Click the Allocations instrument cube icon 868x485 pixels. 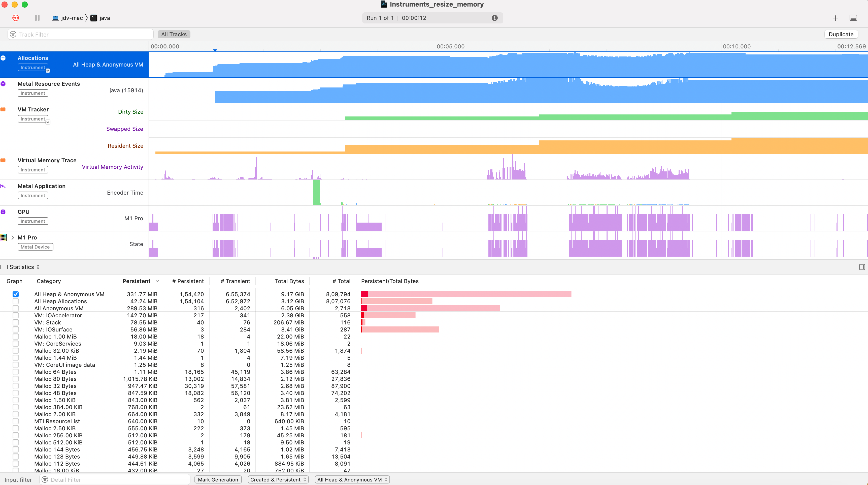click(3, 58)
